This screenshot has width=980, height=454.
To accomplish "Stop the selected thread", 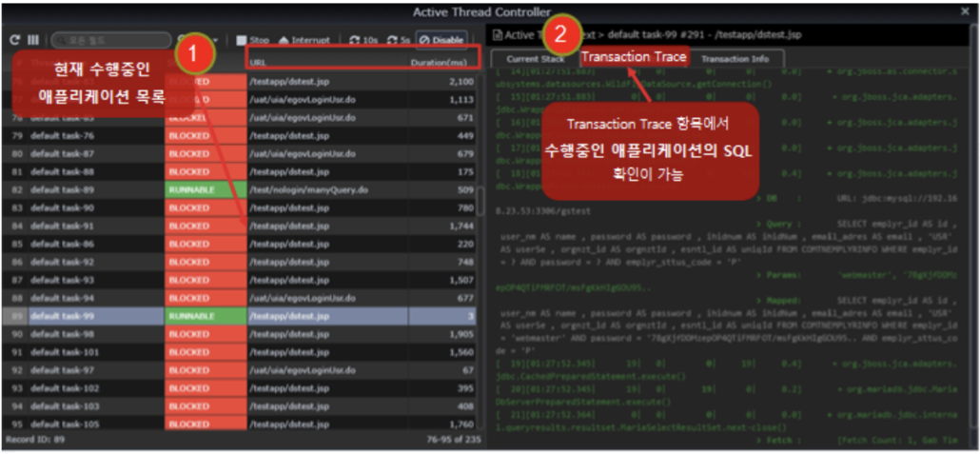I will pyautogui.click(x=253, y=40).
